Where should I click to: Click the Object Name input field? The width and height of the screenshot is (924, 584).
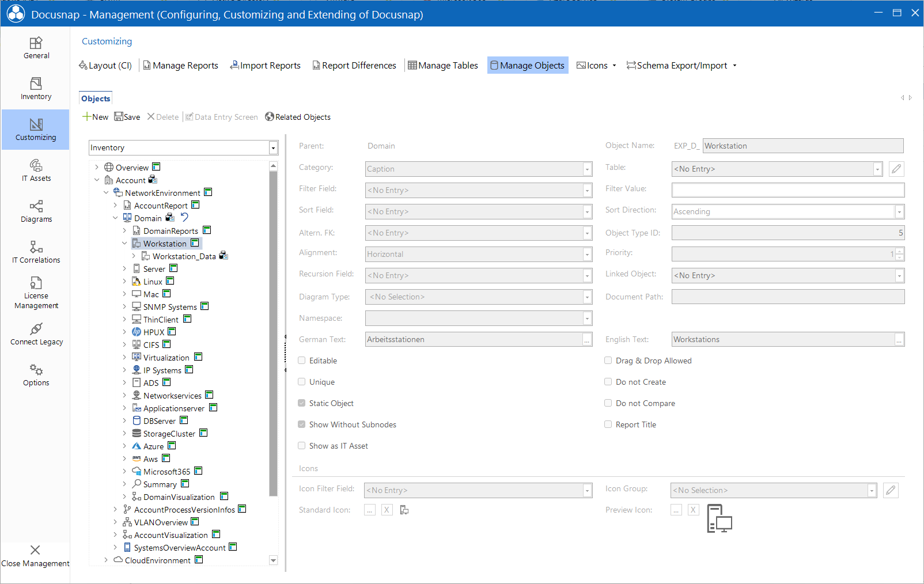[803, 146]
